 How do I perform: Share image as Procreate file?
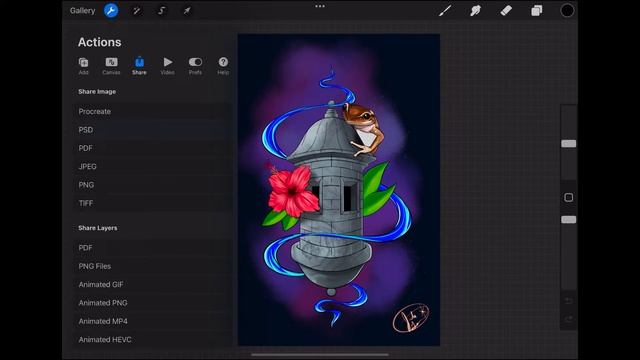[x=153, y=111]
